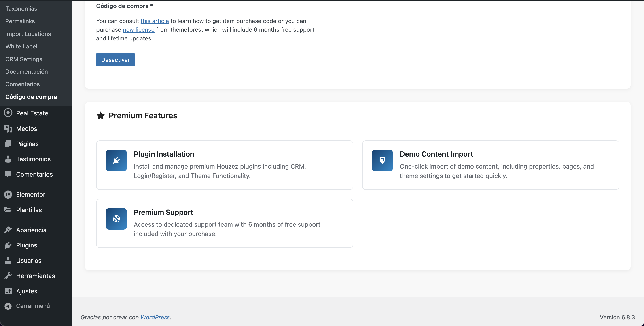Go to CRM Settings submenu
This screenshot has width=644, height=326.
[x=24, y=59]
